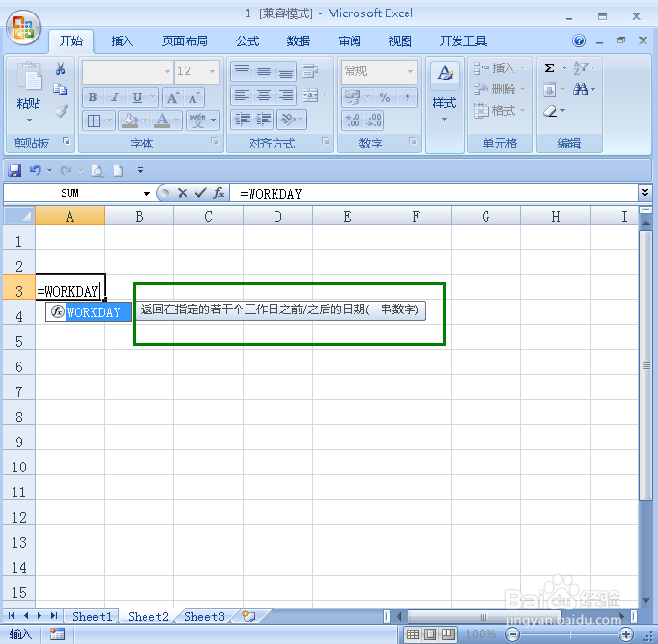Toggle Align Text Right

286,95
